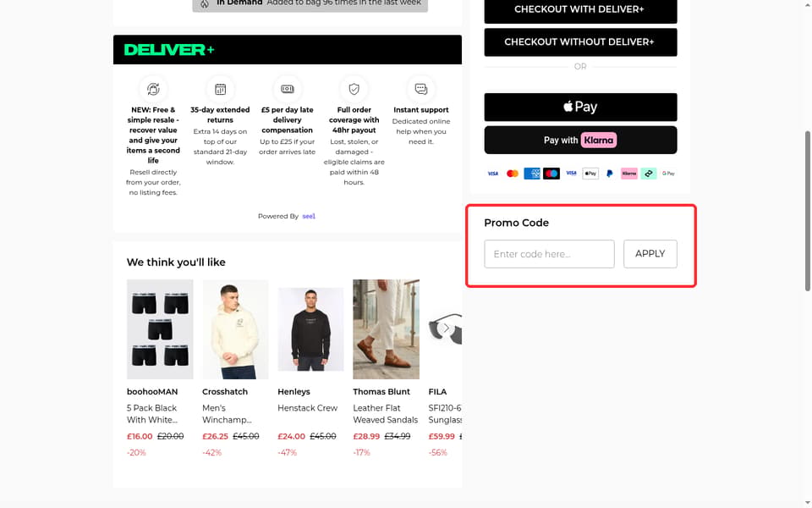The width and height of the screenshot is (812, 508).
Task: Click '£5 per day late delivery compensation' text
Action: [x=287, y=119]
